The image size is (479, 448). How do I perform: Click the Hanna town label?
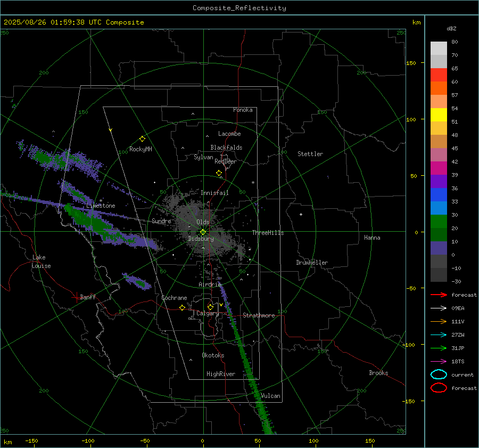pos(372,238)
